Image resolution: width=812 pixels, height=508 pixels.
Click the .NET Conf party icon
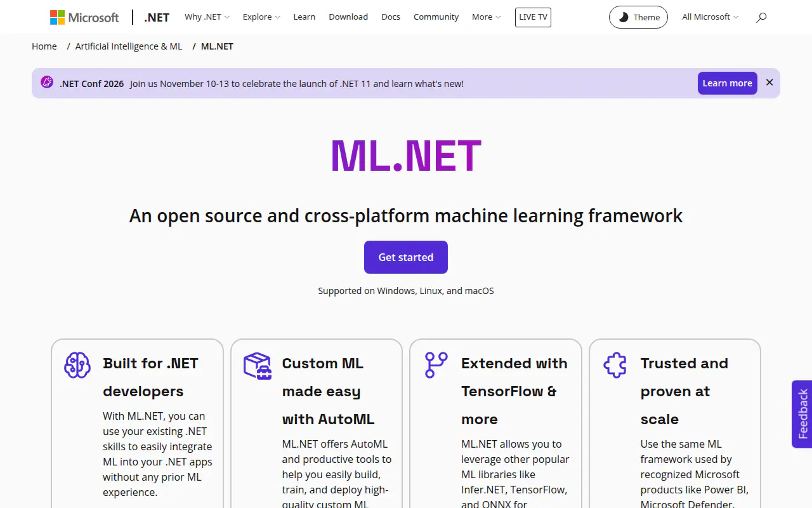click(47, 83)
